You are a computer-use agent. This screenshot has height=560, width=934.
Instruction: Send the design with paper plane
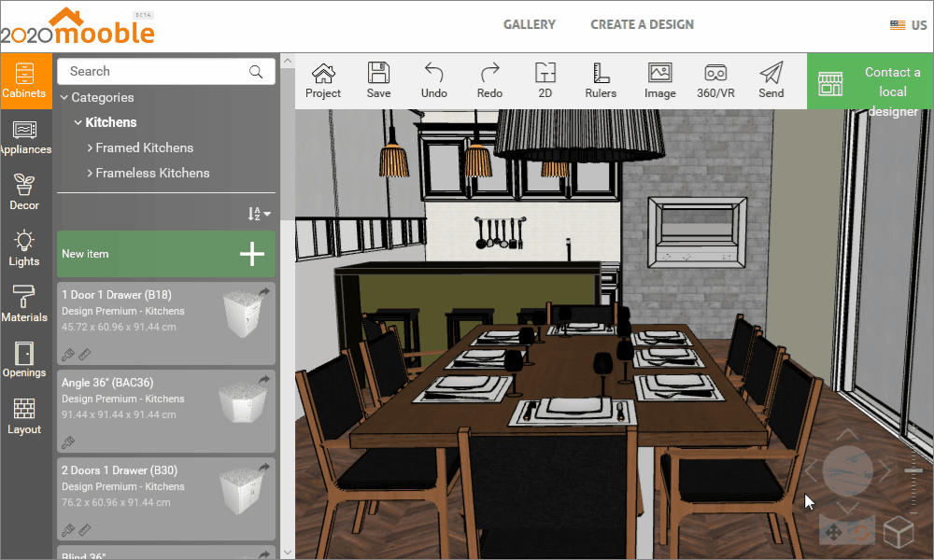(x=771, y=81)
